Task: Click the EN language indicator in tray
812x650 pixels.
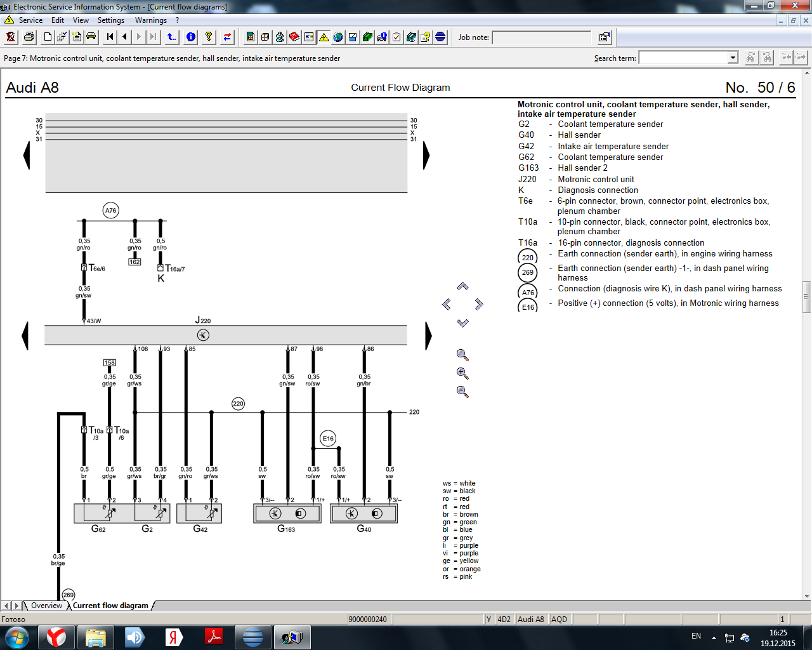Action: [696, 636]
